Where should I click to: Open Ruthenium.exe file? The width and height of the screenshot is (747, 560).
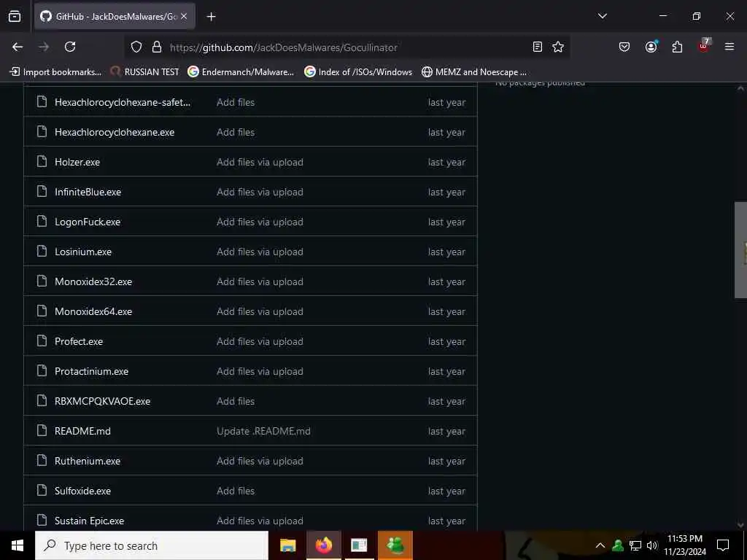[88, 462]
